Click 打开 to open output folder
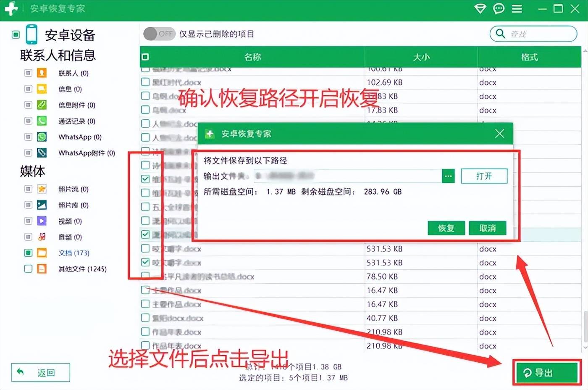Screen dimensions: 588x390 click(x=484, y=176)
